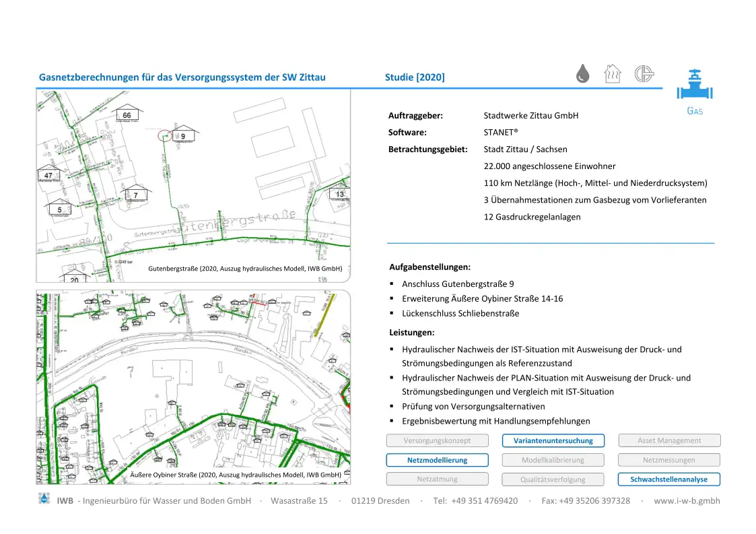The height and width of the screenshot is (534, 756).
Task: Click the circular wastewater treatment icon
Action: tap(644, 74)
